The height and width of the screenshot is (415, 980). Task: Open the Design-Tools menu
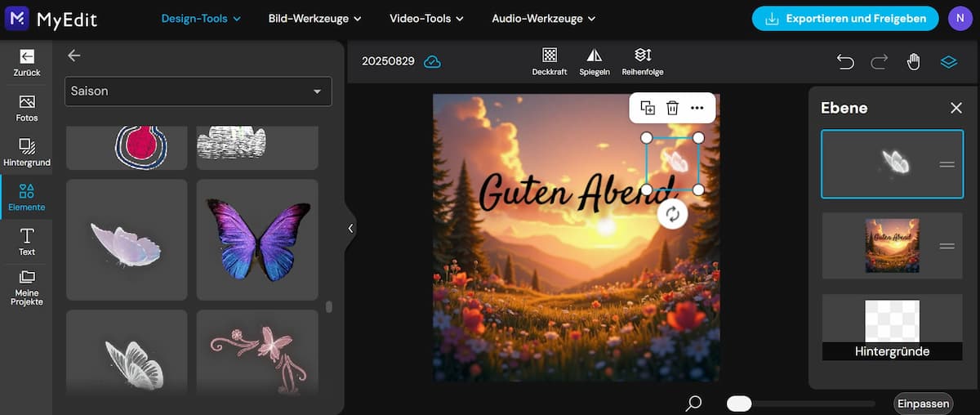(201, 18)
